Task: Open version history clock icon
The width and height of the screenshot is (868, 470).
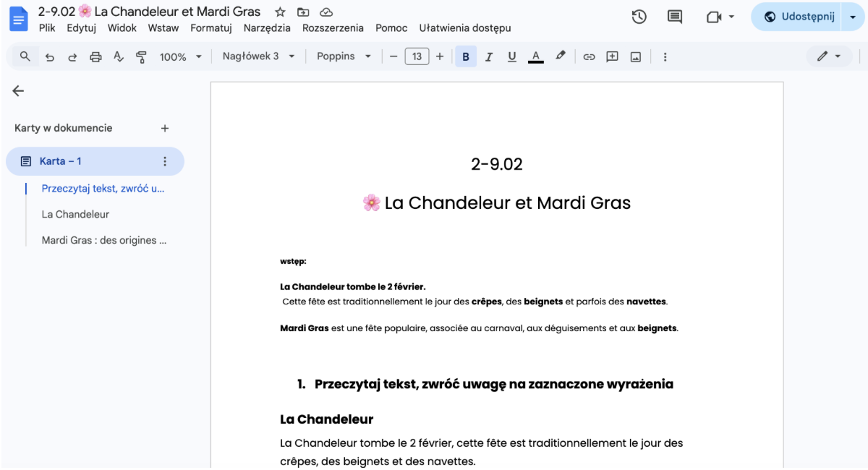Action: pyautogui.click(x=639, y=17)
